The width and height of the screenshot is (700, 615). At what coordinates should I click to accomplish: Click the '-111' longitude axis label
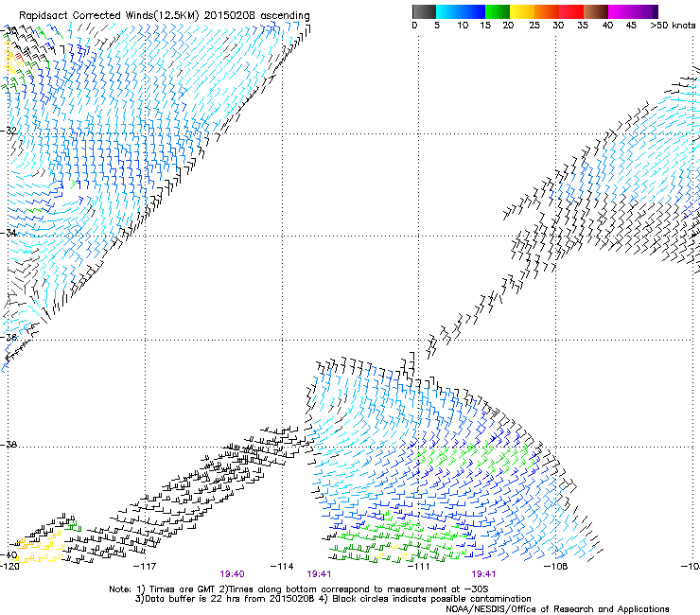point(418,567)
